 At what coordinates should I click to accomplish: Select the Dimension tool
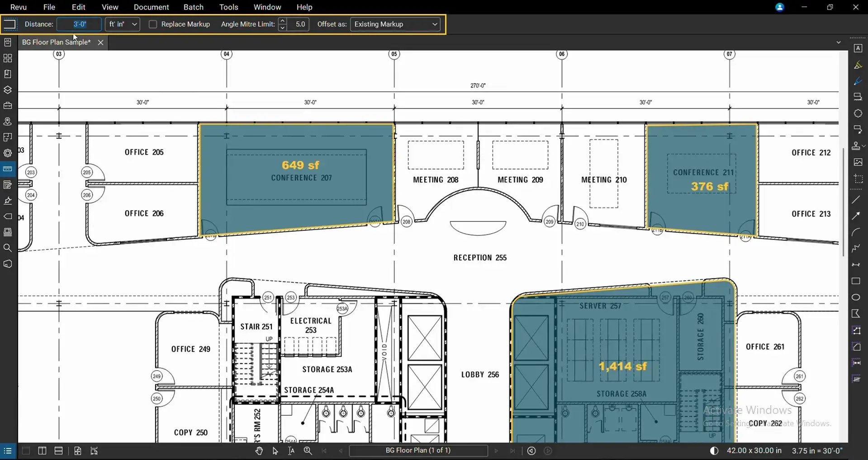[856, 265]
